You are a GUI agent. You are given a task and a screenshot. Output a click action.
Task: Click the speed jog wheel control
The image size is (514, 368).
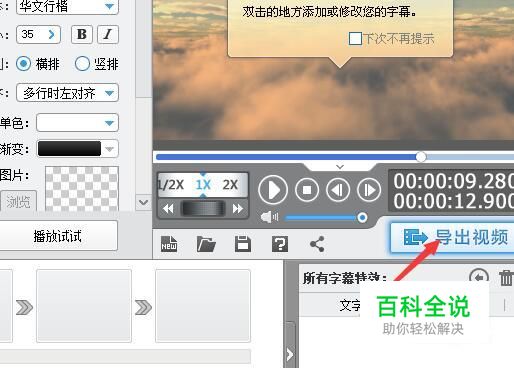tap(203, 209)
